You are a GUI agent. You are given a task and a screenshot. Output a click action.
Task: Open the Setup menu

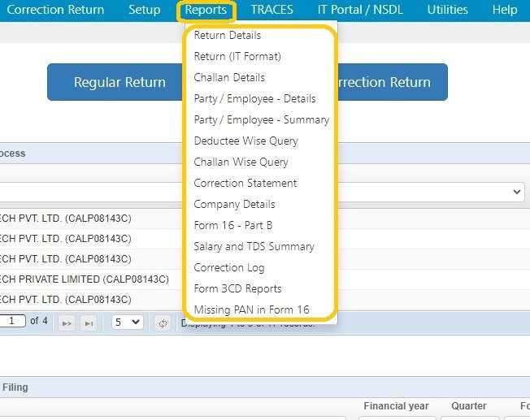coord(145,10)
